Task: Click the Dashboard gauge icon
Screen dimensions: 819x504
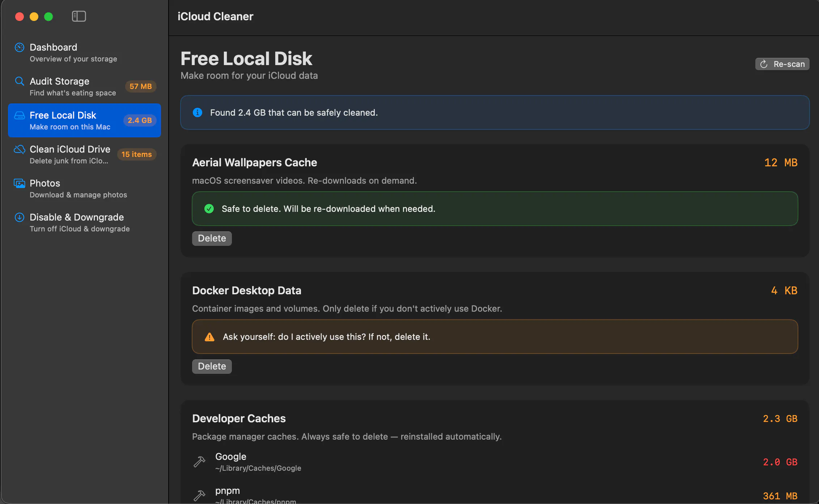Action: (20, 47)
